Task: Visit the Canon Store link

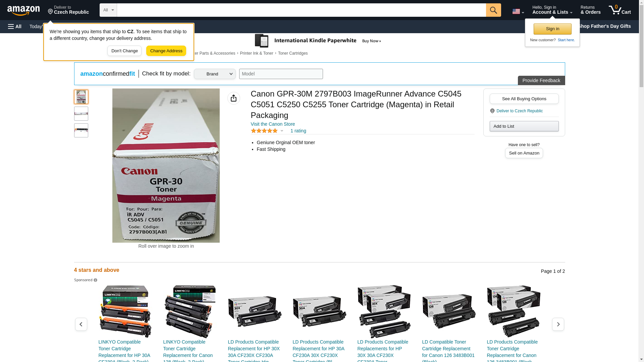Action: coord(273,124)
